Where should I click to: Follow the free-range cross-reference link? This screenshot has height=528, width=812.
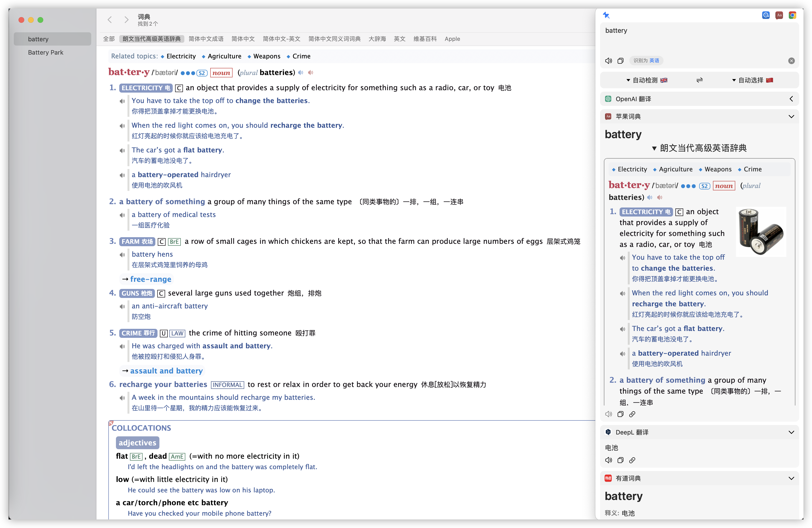pos(150,279)
